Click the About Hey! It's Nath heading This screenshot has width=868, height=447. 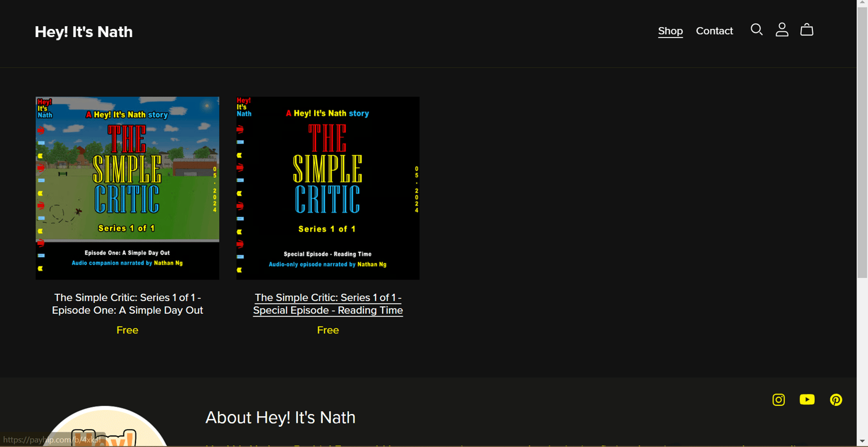[281, 417]
